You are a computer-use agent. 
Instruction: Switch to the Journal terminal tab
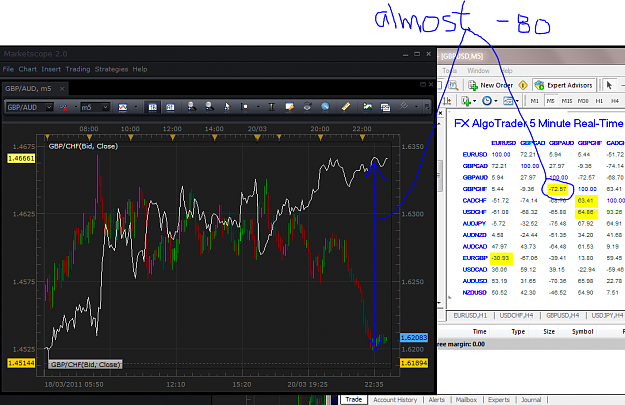tap(531, 399)
